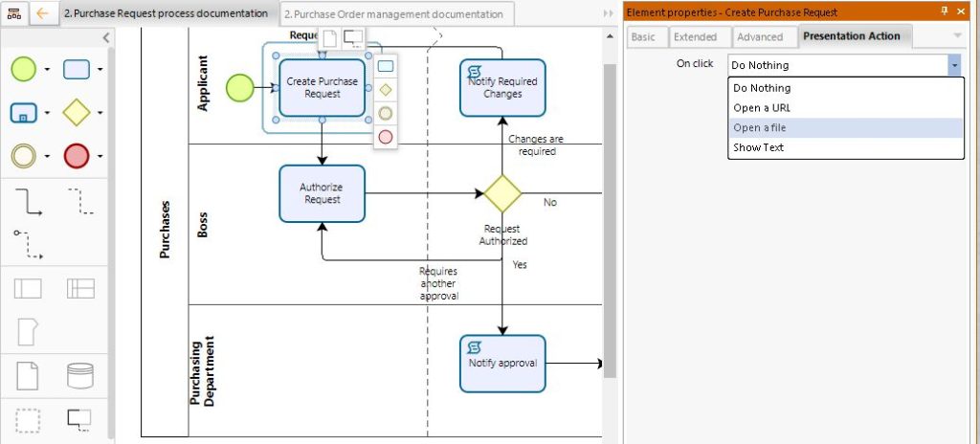980x444 pixels.
Task: Pin the Element properties panel
Action: (945, 11)
